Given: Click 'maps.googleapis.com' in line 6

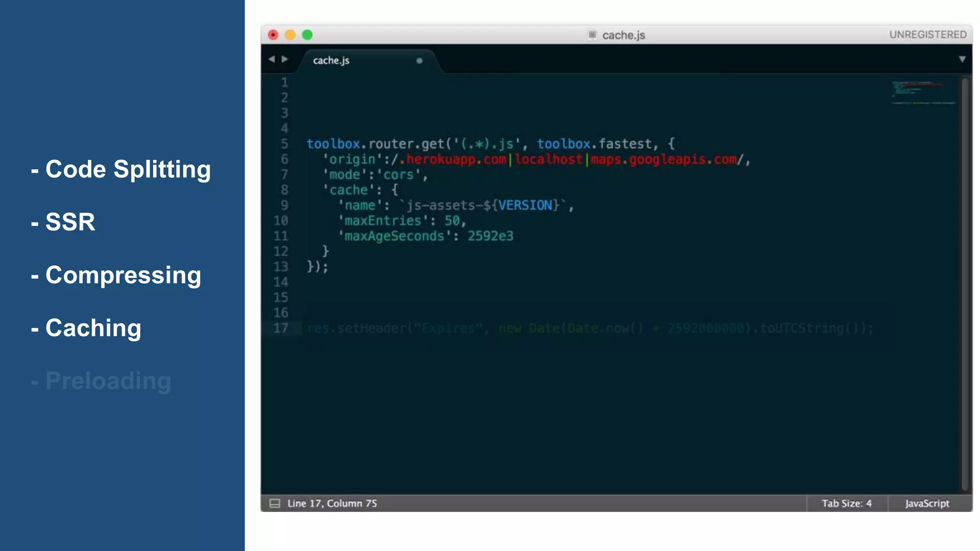Looking at the screenshot, I should tap(664, 159).
